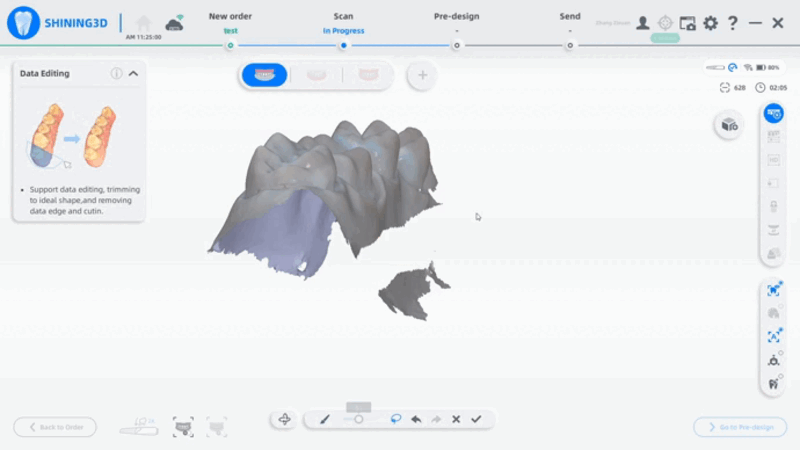Screen dimensions: 800x450
Task: Click the scanner handpiece icon at bottom
Action: click(x=139, y=427)
